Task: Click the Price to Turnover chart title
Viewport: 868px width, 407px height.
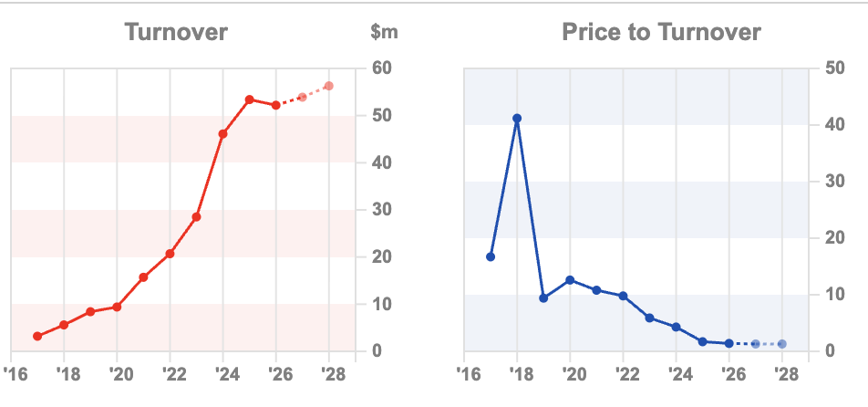Action: [x=661, y=33]
